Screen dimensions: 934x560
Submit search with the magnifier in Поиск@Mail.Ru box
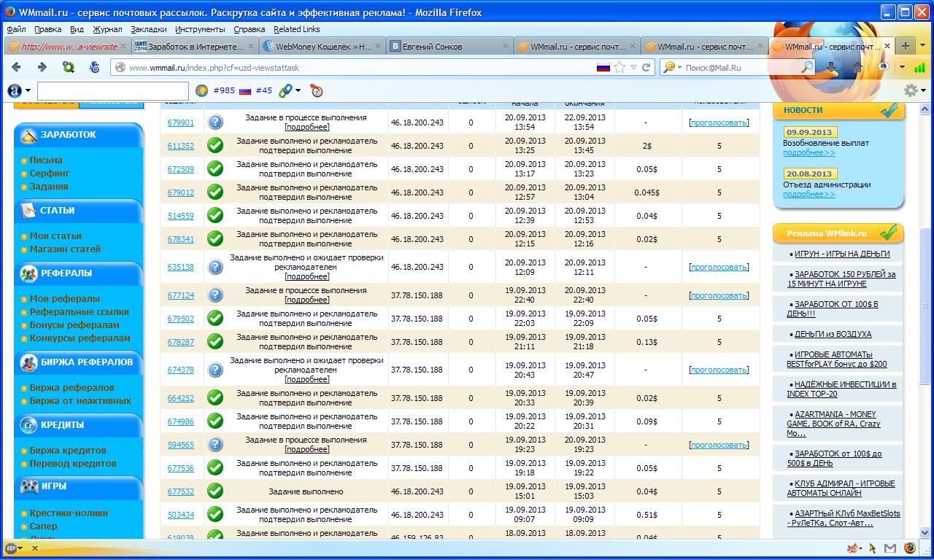tap(807, 67)
